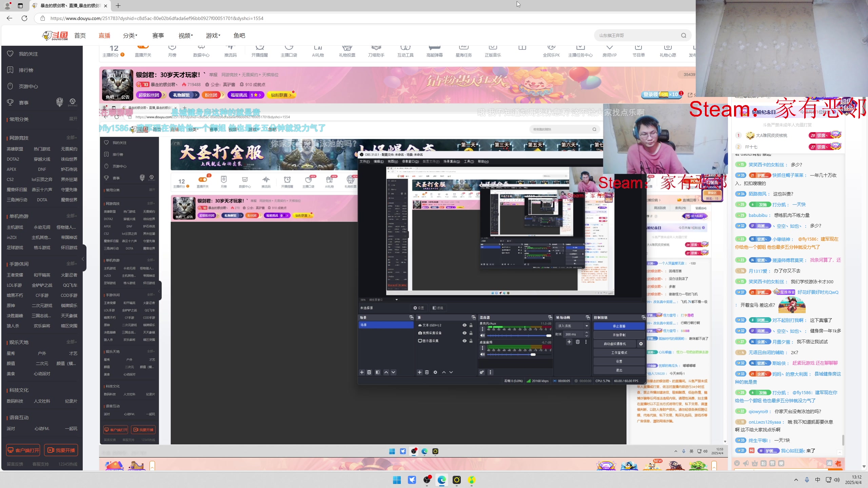The height and width of the screenshot is (488, 868).
Task: Open the 淡入淡出 transition dropdown in OBS
Action: click(572, 326)
